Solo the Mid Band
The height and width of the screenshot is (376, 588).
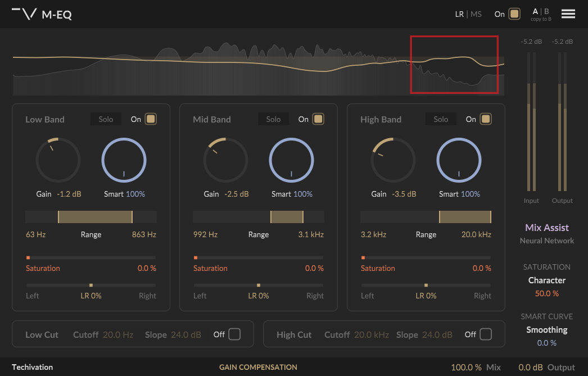[x=273, y=119]
